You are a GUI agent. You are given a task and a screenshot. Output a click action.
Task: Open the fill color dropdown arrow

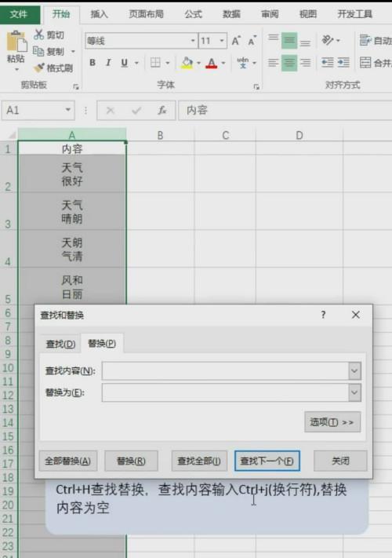198,64
